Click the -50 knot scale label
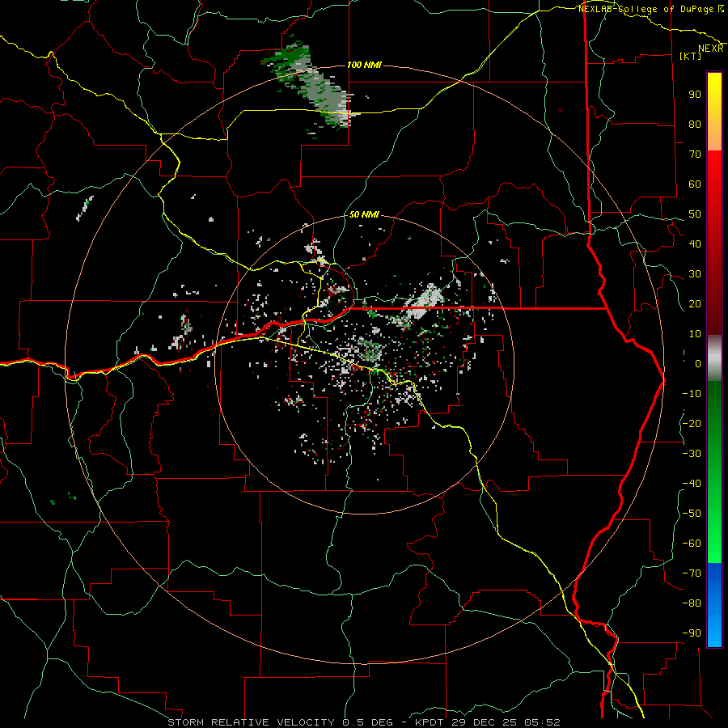This screenshot has width=728, height=728. [692, 514]
